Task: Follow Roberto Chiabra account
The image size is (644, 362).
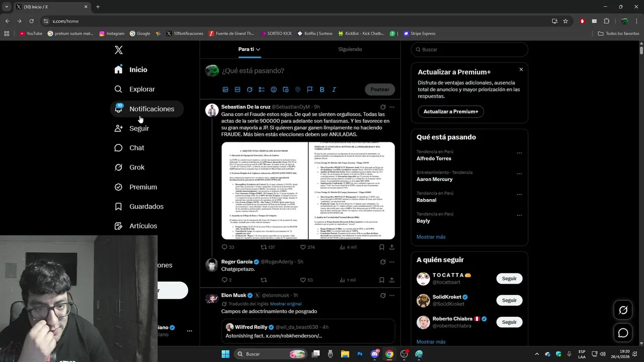Action: pyautogui.click(x=509, y=322)
